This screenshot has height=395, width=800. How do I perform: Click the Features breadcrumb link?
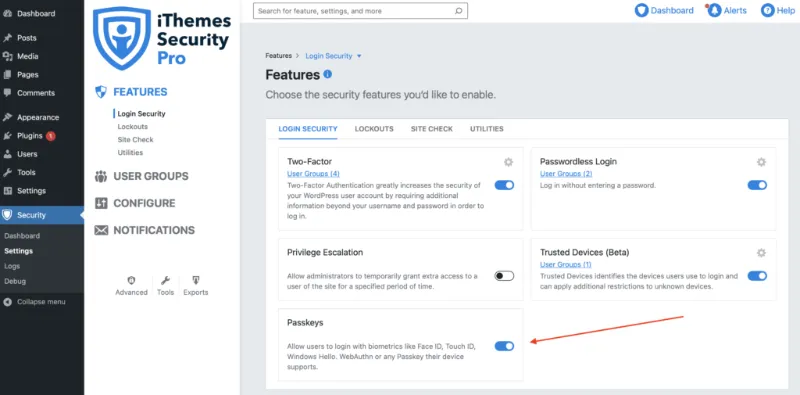[x=279, y=56]
